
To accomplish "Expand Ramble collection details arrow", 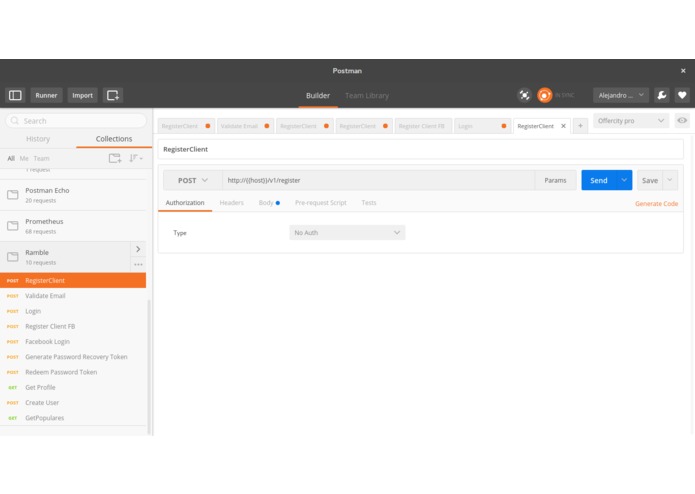I will [138, 249].
